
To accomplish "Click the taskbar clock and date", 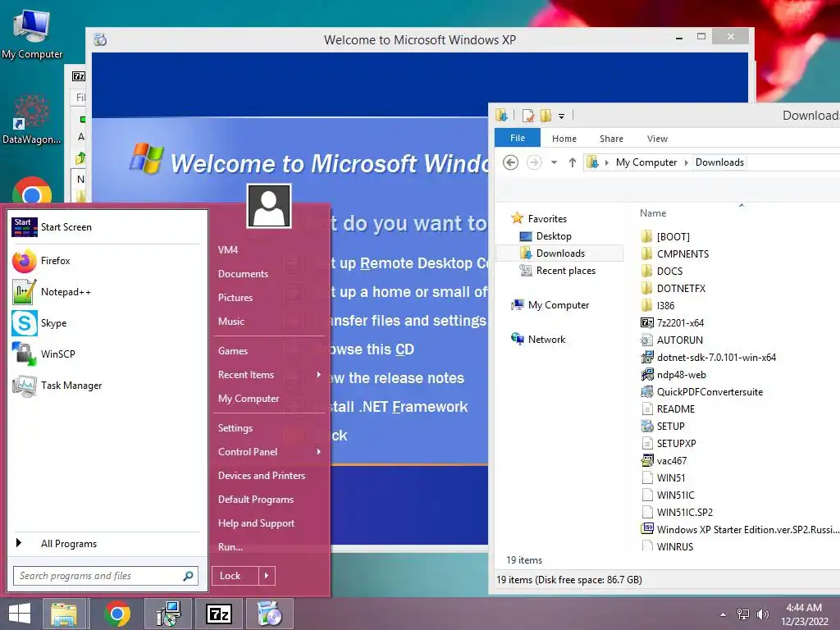I will click(x=804, y=614).
